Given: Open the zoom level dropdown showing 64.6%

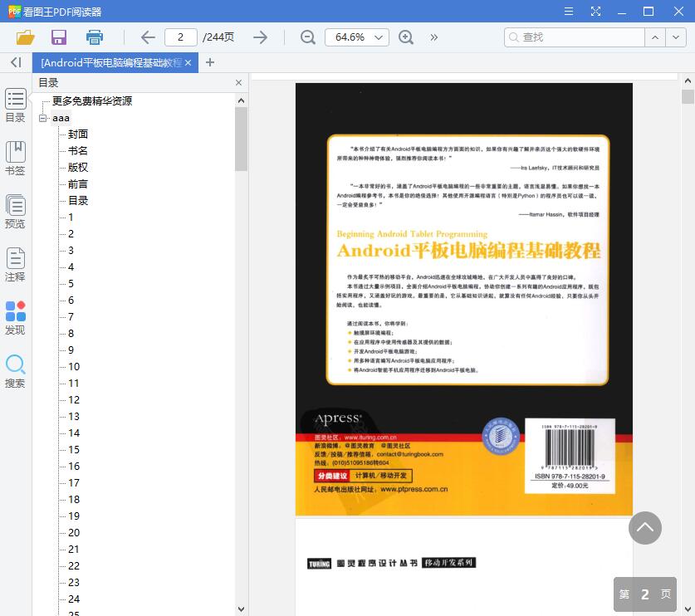Looking at the screenshot, I should coord(359,37).
